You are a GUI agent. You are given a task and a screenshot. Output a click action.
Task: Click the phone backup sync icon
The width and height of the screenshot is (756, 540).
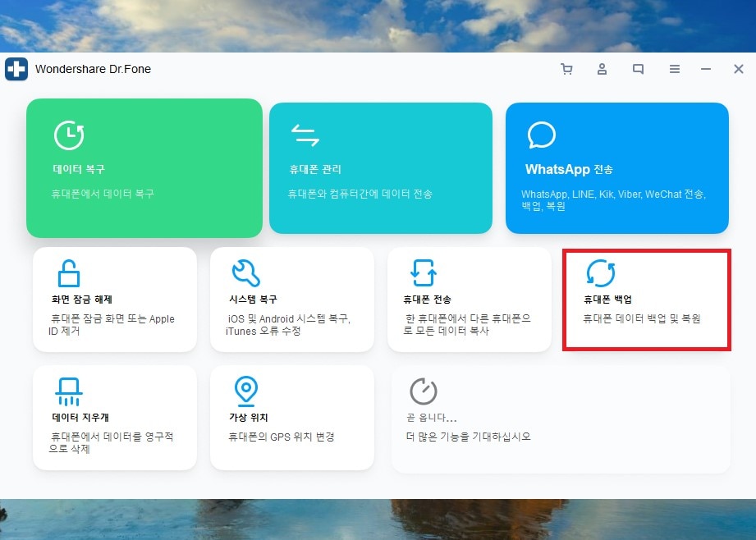601,273
